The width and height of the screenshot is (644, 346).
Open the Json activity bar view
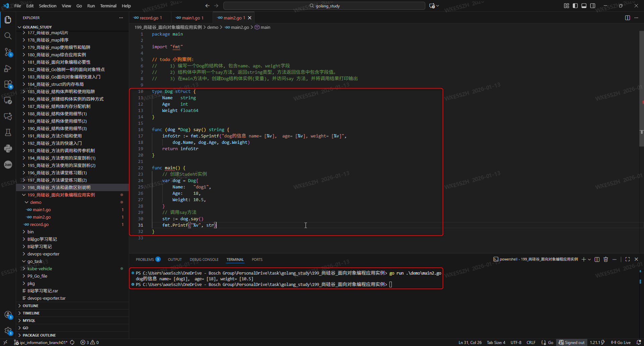click(x=8, y=165)
